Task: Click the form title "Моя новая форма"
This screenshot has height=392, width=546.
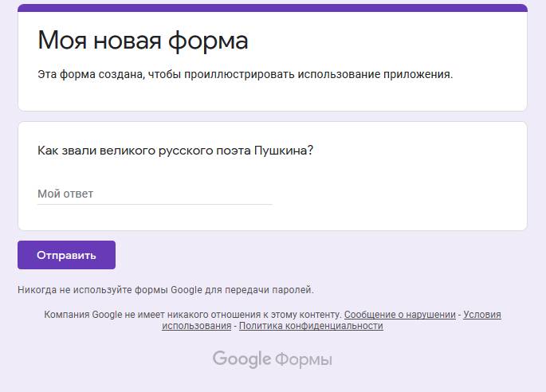Action: pyautogui.click(x=143, y=40)
